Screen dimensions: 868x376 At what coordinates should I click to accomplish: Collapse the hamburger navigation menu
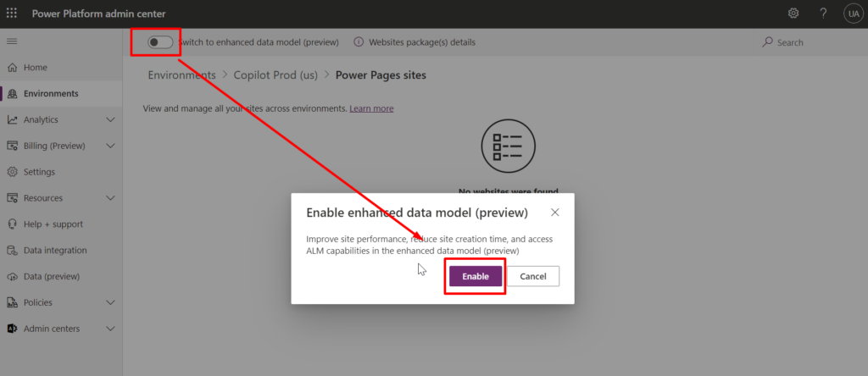click(12, 41)
